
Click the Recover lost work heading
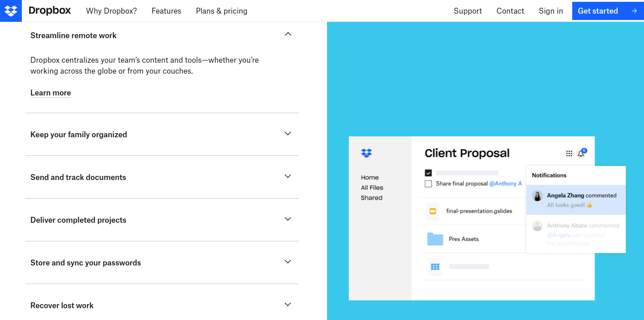tap(62, 305)
